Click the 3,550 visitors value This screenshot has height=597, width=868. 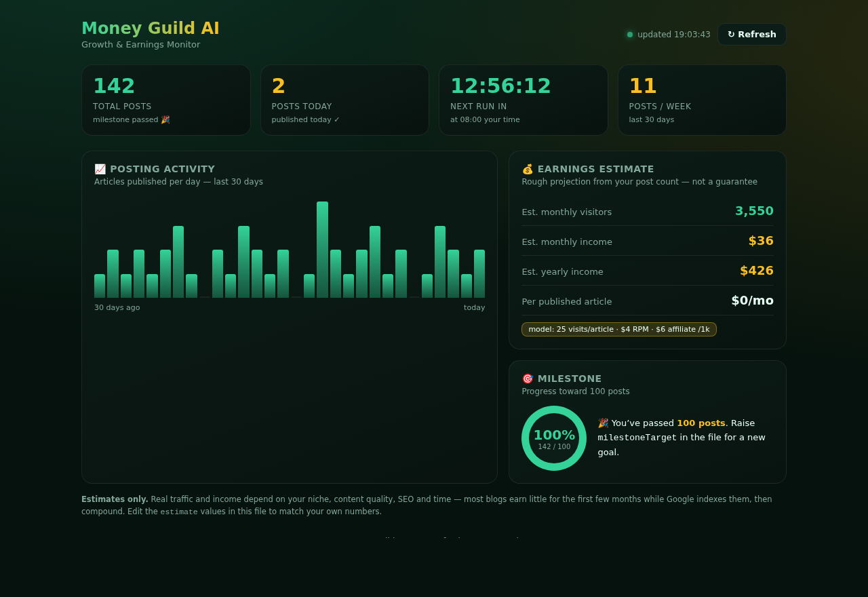click(x=754, y=211)
